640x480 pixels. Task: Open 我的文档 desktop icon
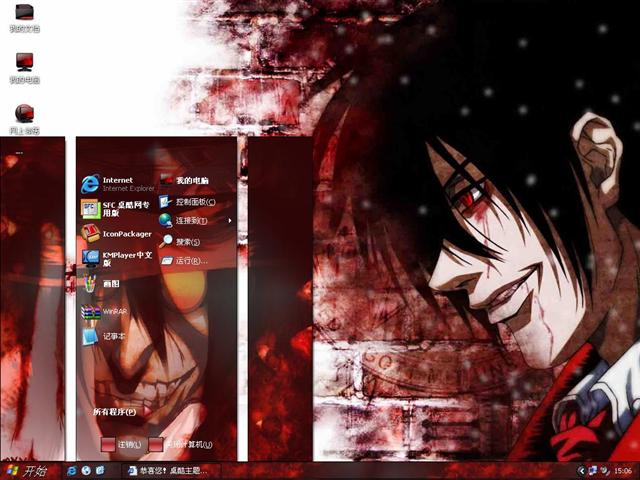(24, 17)
